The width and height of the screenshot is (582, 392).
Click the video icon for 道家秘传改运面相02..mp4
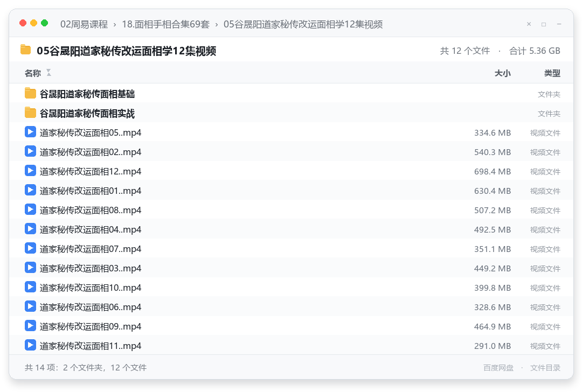(x=30, y=151)
